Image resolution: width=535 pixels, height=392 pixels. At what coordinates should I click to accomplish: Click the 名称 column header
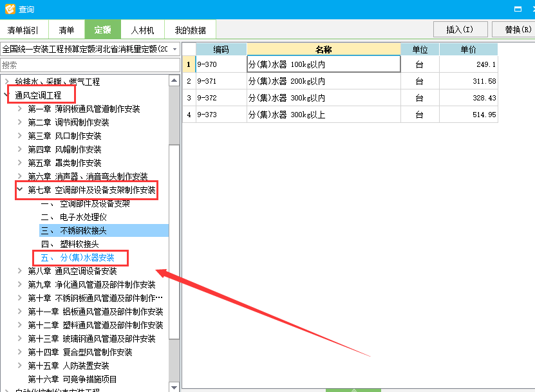tap(323, 49)
